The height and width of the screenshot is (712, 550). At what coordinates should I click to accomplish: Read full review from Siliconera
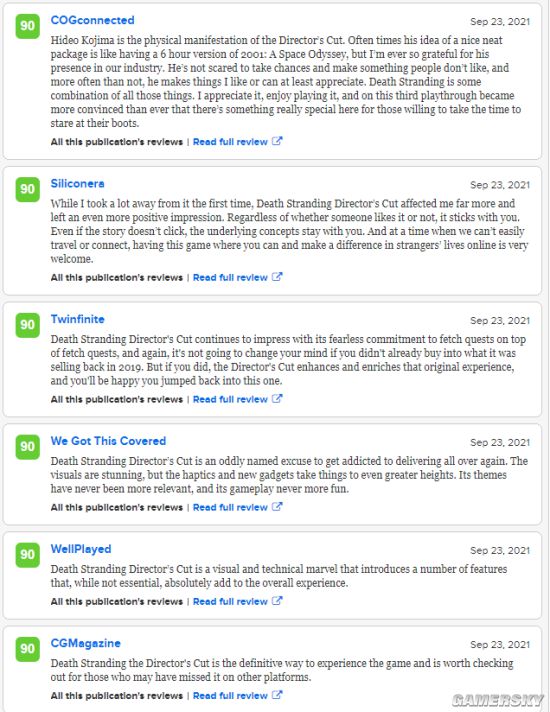pyautogui.click(x=230, y=277)
